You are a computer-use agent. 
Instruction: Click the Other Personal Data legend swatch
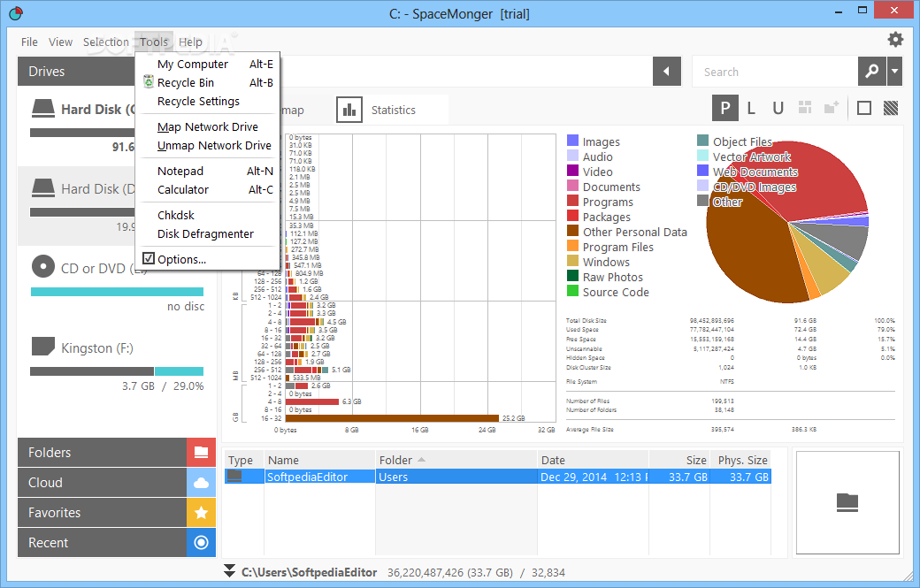coord(572,231)
